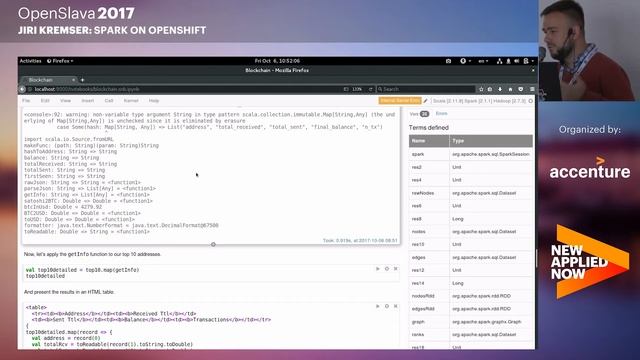Focus the Firefox Search box
Viewport: 640px width, 360px height.
click(426, 89)
